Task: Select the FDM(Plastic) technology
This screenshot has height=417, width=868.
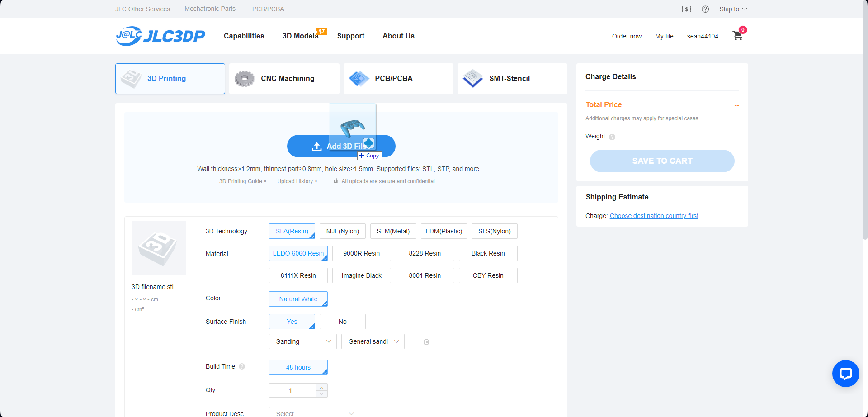Action: (444, 231)
